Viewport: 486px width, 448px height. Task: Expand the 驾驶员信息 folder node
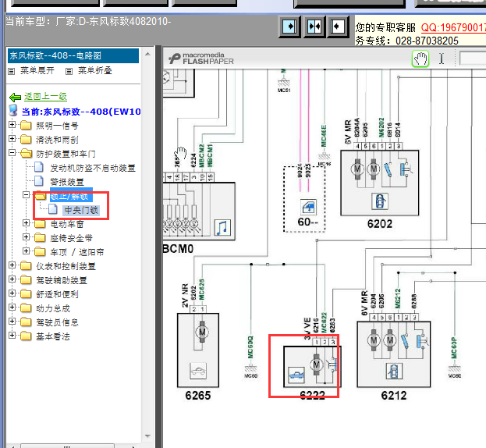[x=12, y=322]
